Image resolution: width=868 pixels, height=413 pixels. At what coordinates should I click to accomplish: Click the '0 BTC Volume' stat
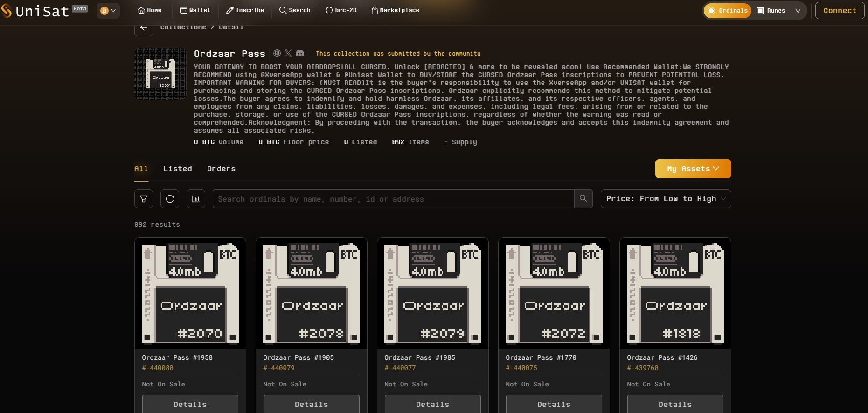(219, 142)
